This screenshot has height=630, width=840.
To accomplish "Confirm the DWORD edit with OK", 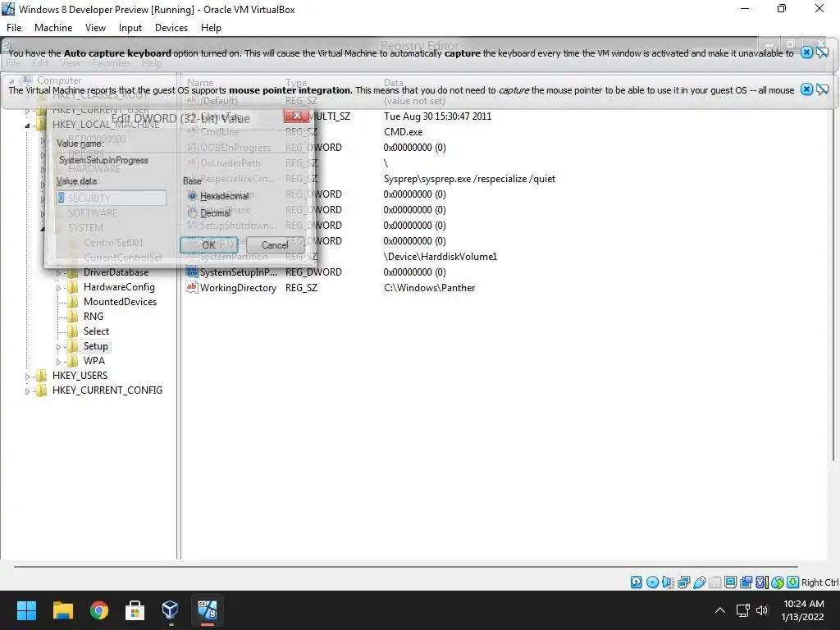I will (208, 244).
